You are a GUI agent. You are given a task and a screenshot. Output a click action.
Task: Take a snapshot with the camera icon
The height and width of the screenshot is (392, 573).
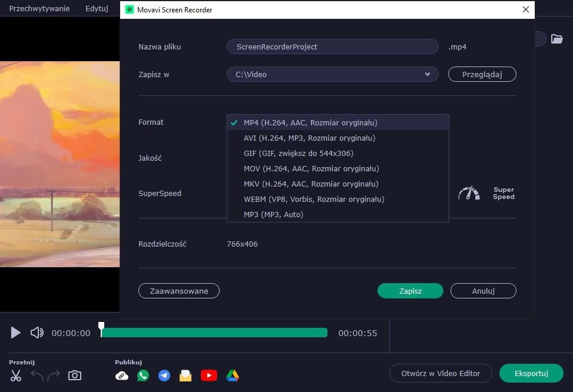tap(75, 376)
